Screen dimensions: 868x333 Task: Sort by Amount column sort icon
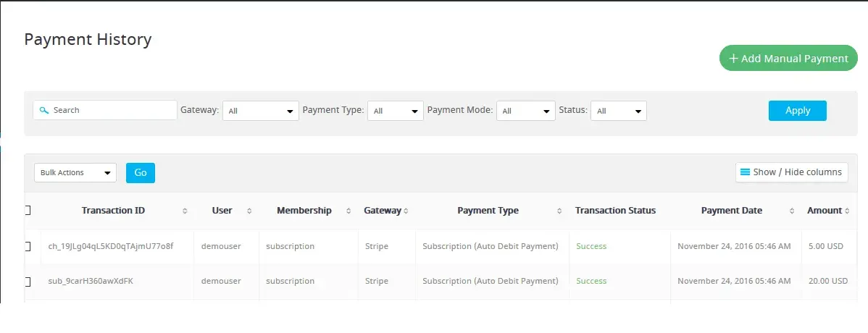(x=847, y=211)
